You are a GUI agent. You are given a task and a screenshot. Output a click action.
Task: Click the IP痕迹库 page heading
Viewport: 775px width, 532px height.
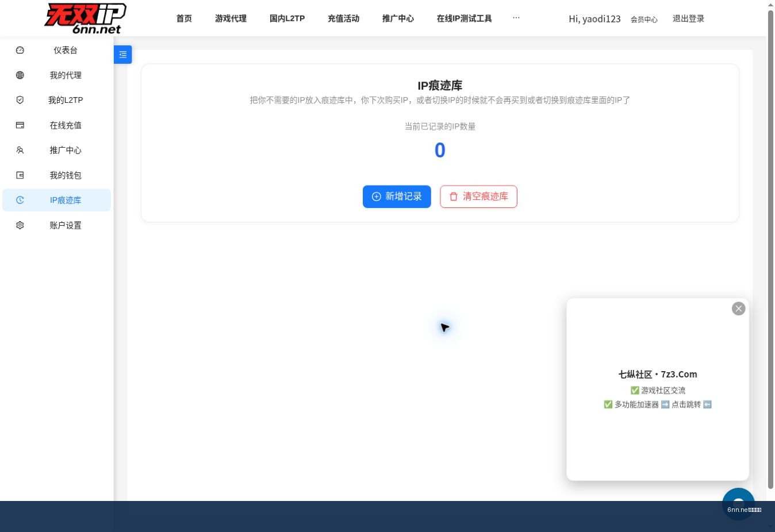pos(440,86)
